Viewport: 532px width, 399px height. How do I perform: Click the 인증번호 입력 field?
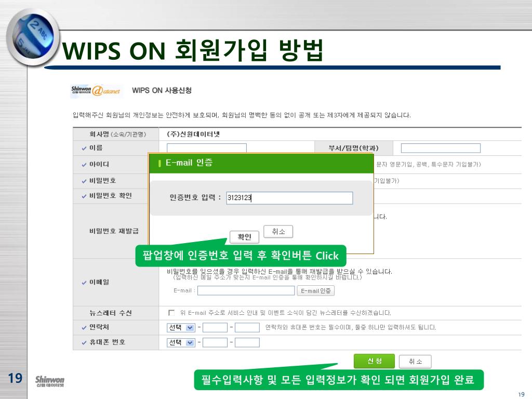coord(289,198)
